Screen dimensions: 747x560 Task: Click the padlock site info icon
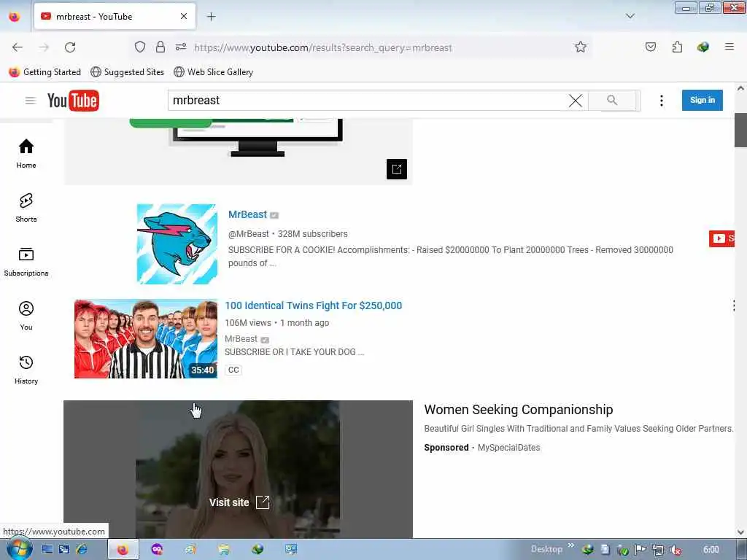click(160, 47)
